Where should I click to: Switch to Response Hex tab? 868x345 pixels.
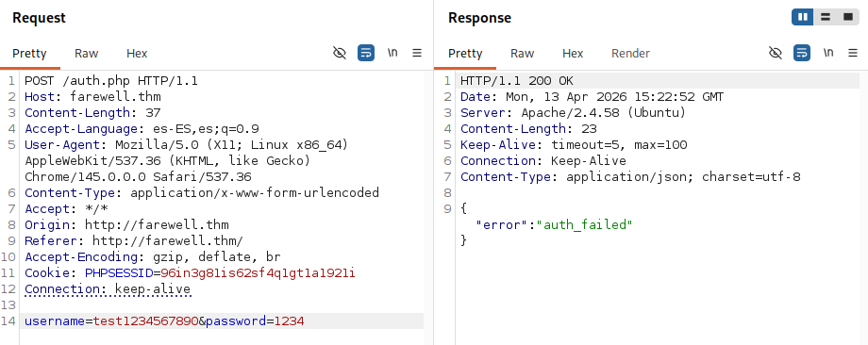573,54
